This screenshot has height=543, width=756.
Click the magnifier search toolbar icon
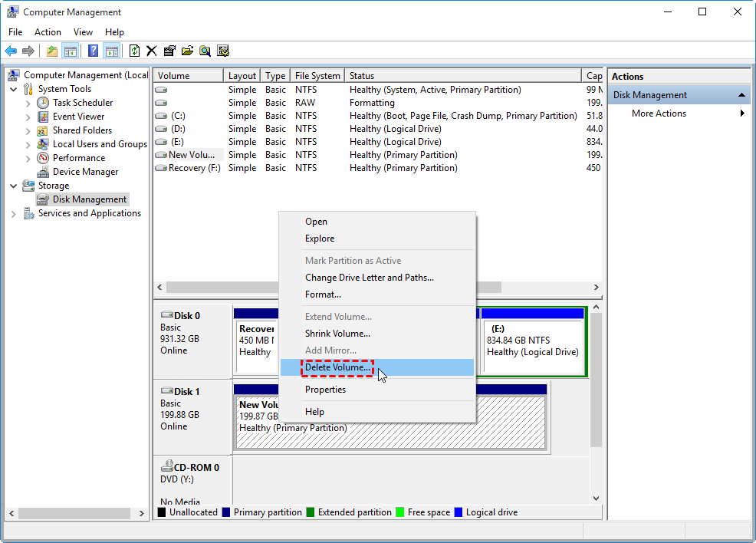click(205, 51)
